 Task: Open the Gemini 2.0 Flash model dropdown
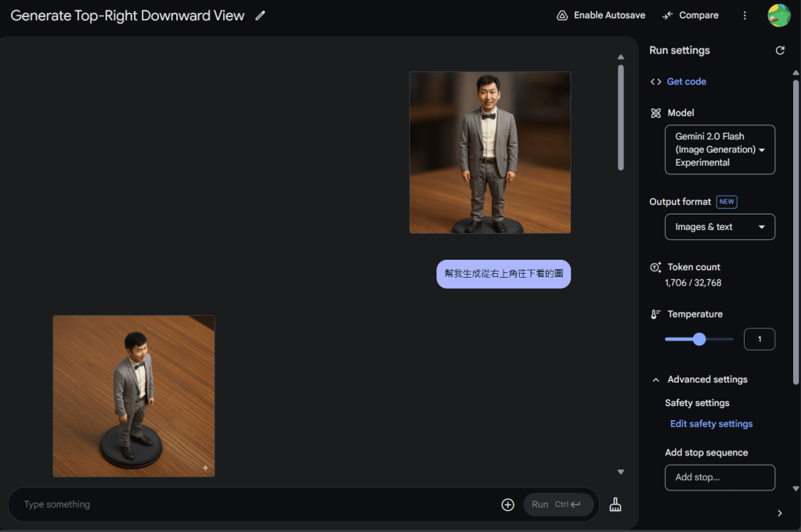(x=720, y=149)
